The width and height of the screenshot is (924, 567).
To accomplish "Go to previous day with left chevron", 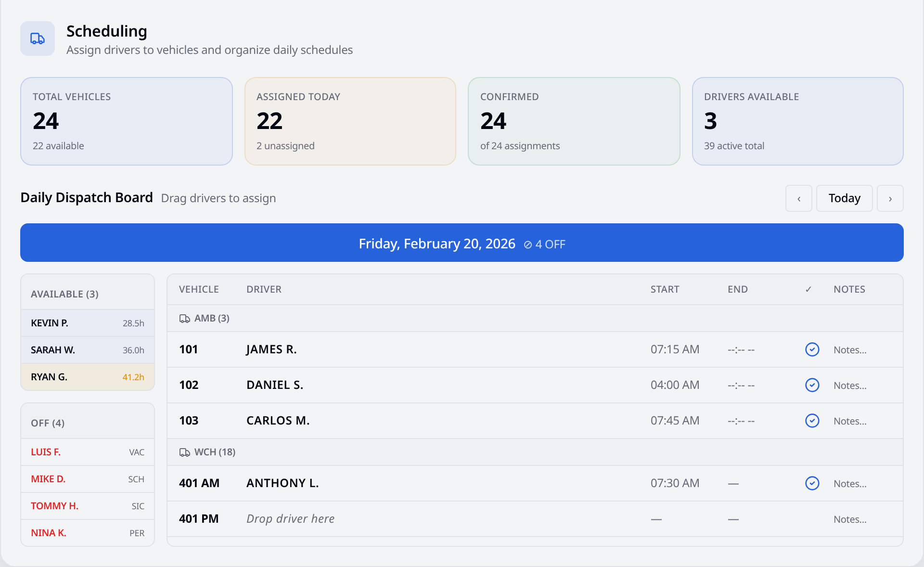I will tap(799, 198).
